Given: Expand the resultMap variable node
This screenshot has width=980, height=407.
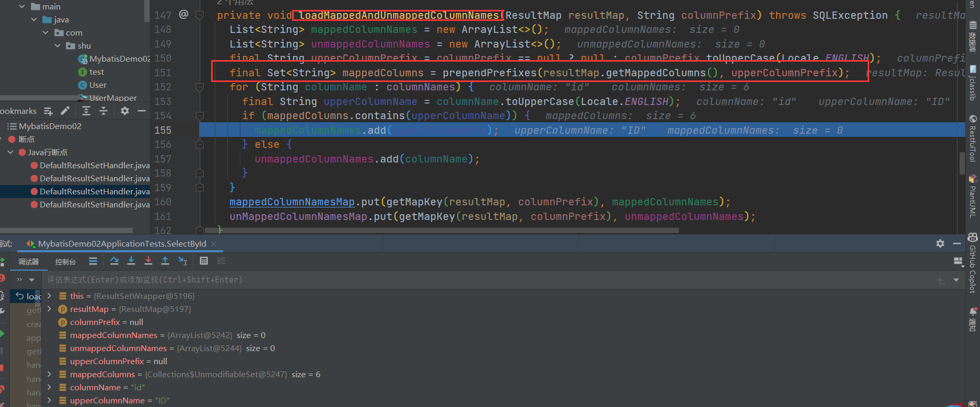Looking at the screenshot, I should (50, 309).
